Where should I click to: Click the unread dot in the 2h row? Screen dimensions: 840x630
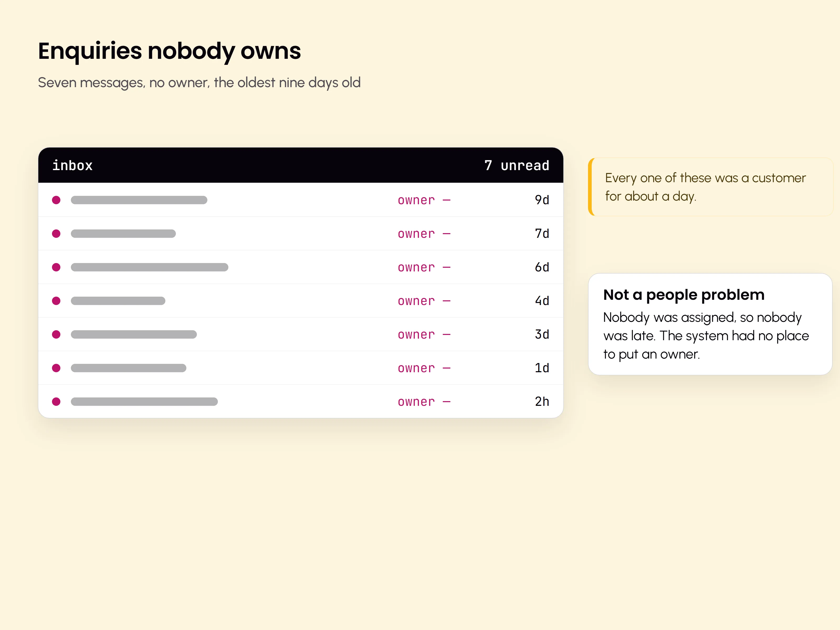pos(56,402)
